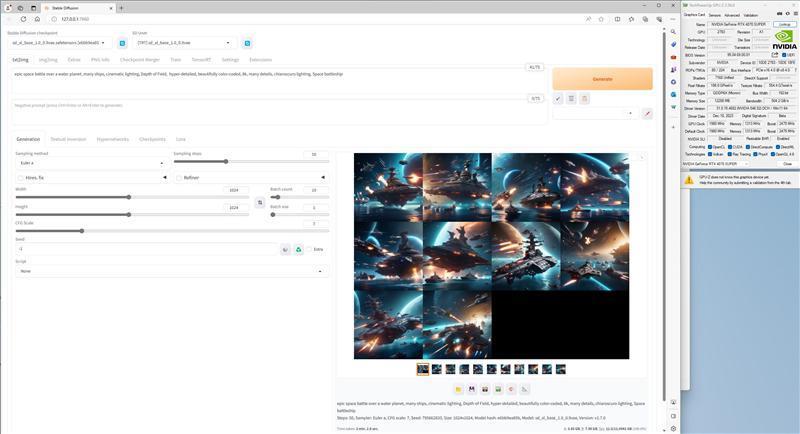The image size is (800, 434).
Task: Open the SD Unet dropdown
Action: (x=185, y=43)
